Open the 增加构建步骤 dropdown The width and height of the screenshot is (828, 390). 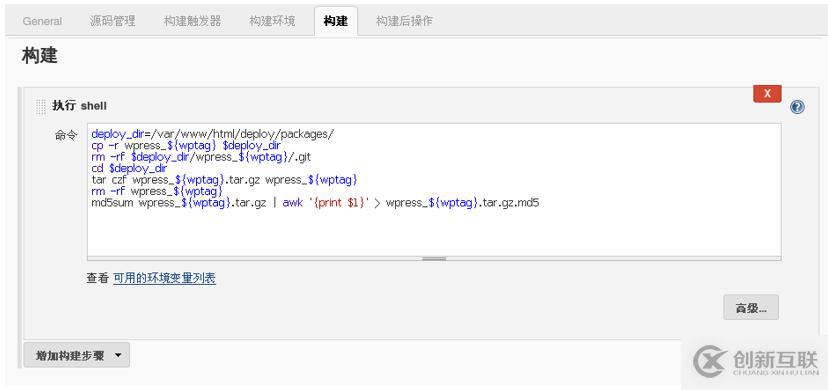tap(77, 355)
